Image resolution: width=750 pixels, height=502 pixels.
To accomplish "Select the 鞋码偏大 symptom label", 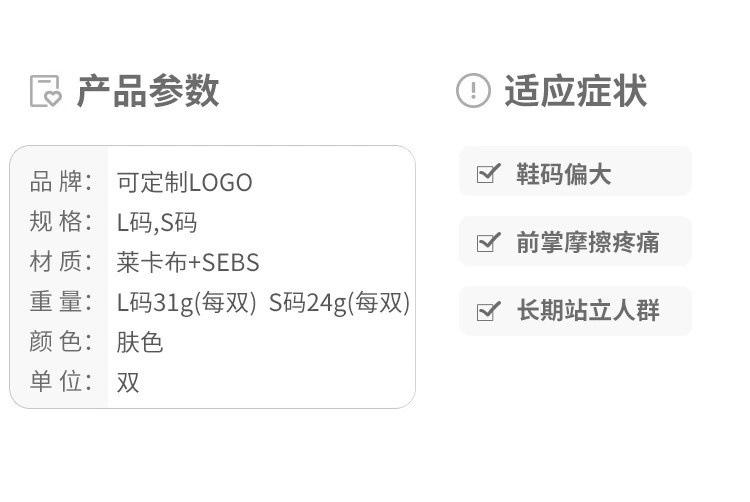I will [563, 174].
